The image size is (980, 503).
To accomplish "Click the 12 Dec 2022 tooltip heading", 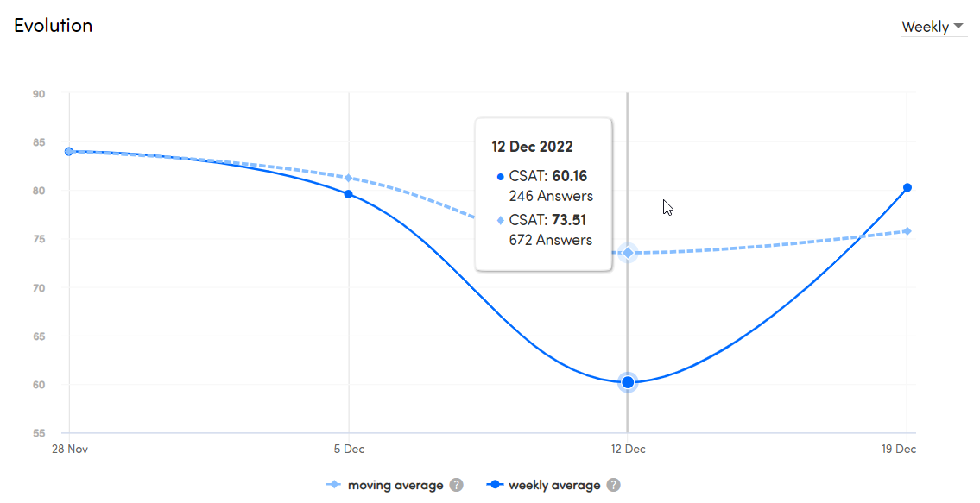I will pos(532,147).
